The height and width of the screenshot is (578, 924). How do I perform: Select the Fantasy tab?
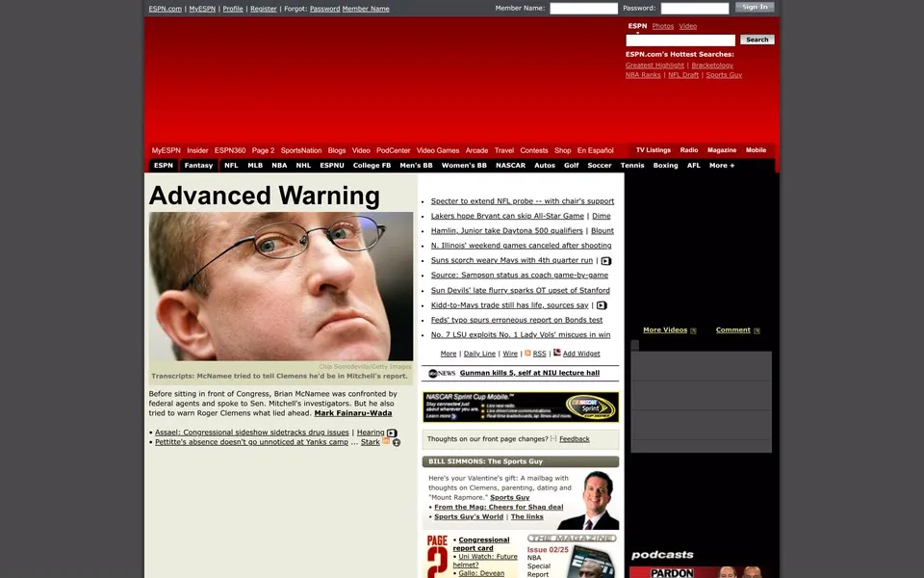[198, 166]
